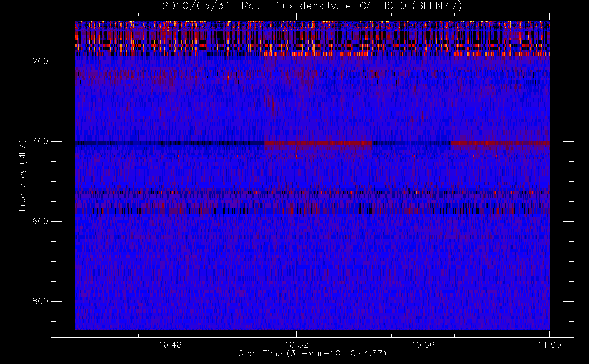Click the '400' frequency tick label
The height and width of the screenshot is (364, 589).
(40, 141)
